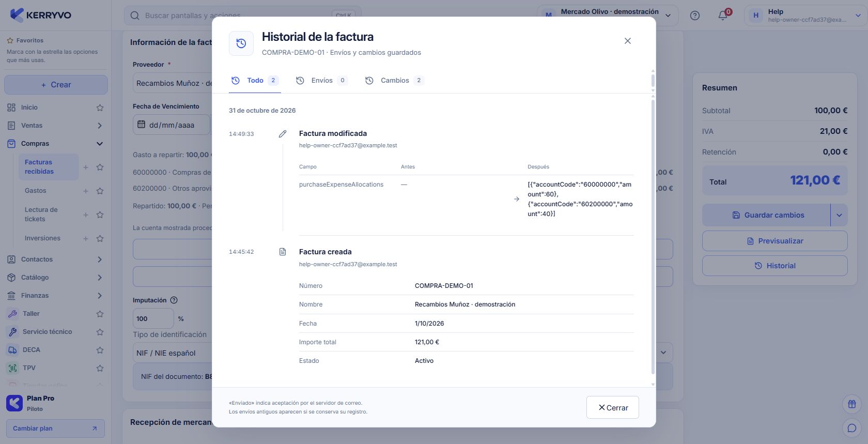Click the Guardar cambios button
868x444 pixels.
point(766,215)
